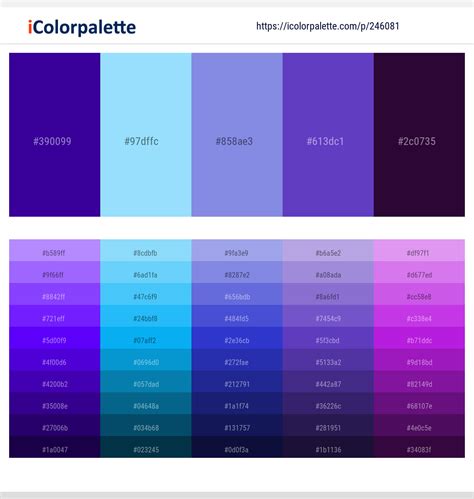Choose the #613dc1 purple swatch
474x499 pixels.
(328, 135)
